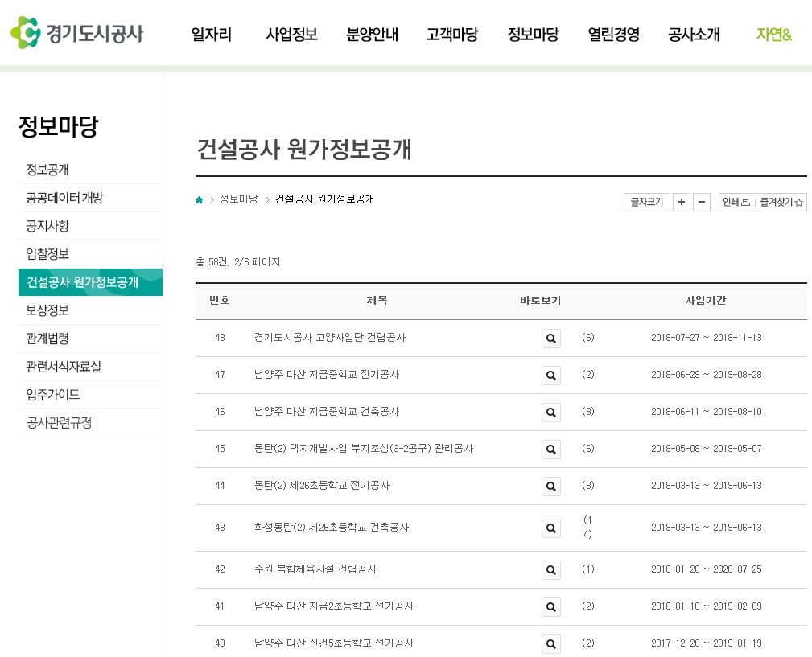Open 경기도시공사 고양사업단 건립공사 entry
The height and width of the screenshot is (657, 812).
coord(330,338)
